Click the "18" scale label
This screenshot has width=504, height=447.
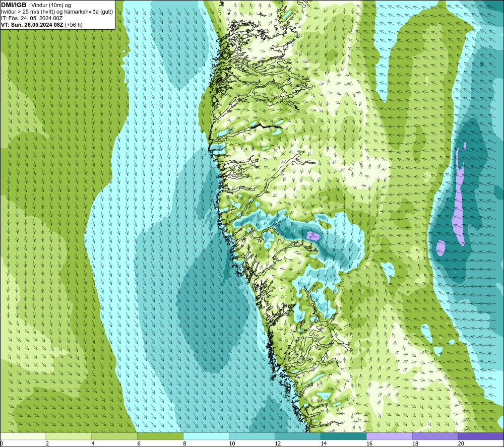pos(415,443)
